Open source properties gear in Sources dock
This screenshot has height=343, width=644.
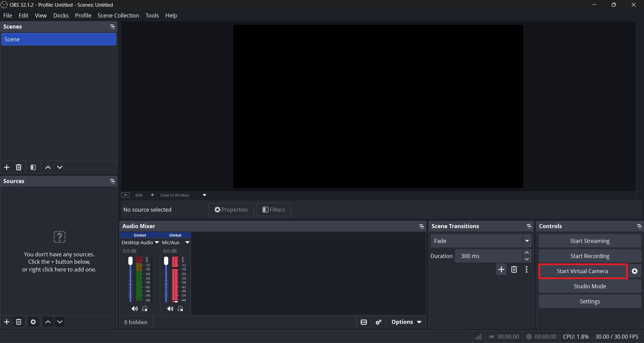click(33, 322)
